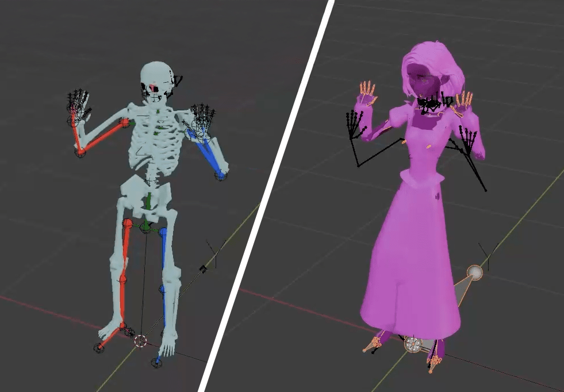564x392 pixels.
Task: Select the black hand rig beside woman's right arm
Action: pyautogui.click(x=357, y=125)
